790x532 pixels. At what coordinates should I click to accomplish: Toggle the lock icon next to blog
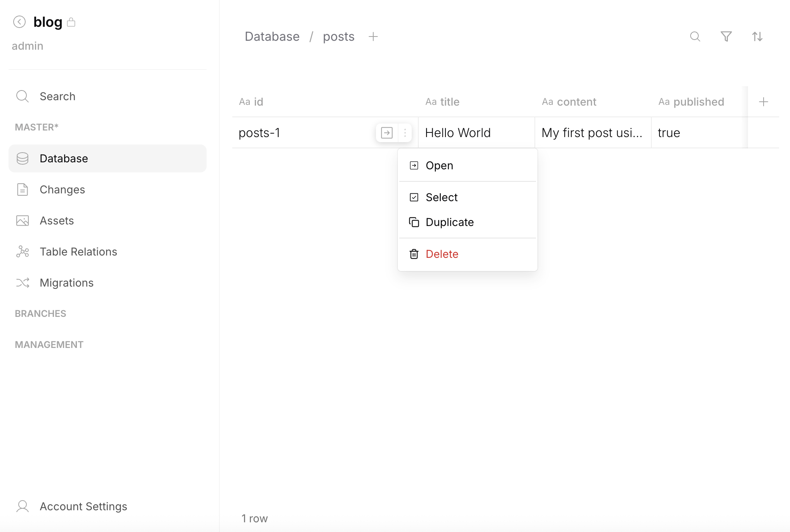tap(71, 22)
